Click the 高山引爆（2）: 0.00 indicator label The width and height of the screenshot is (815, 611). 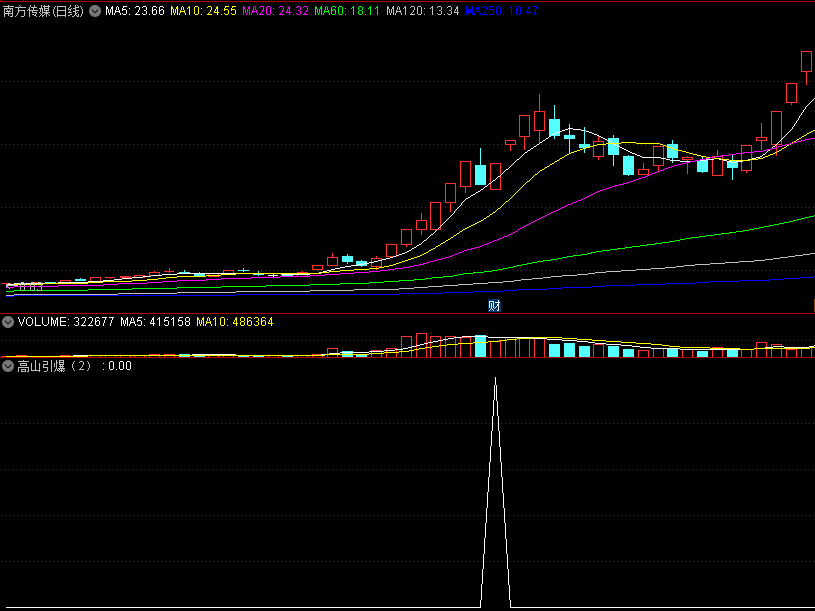point(74,366)
